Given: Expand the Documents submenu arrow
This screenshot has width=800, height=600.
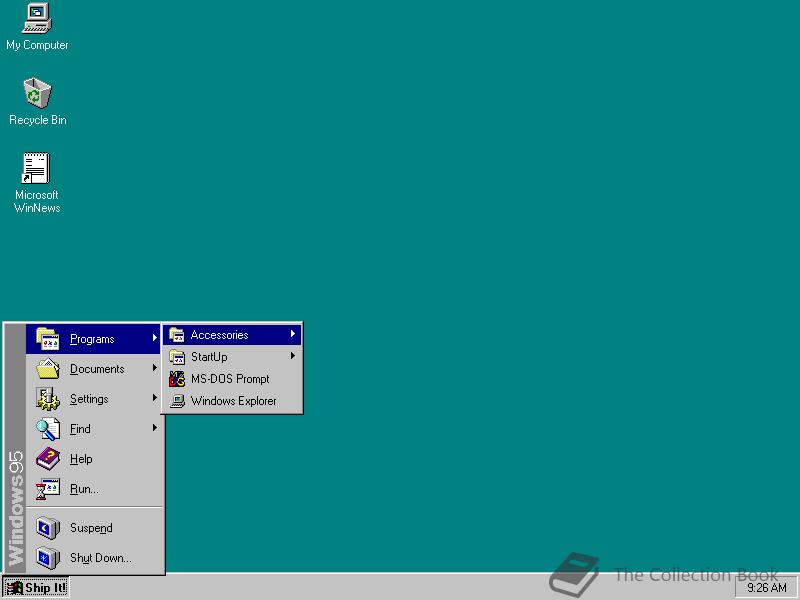Looking at the screenshot, I should pos(154,368).
